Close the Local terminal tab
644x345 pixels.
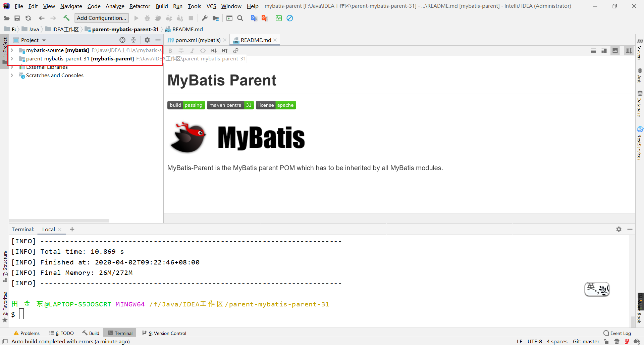(60, 230)
